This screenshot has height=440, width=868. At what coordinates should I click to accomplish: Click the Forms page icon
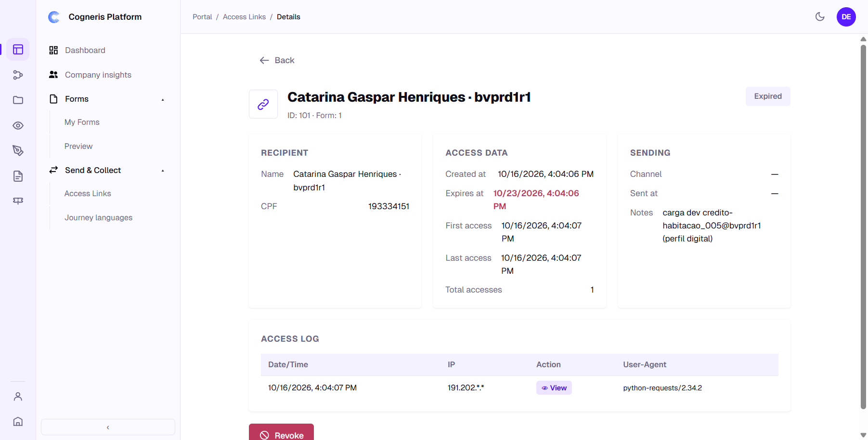coord(53,99)
